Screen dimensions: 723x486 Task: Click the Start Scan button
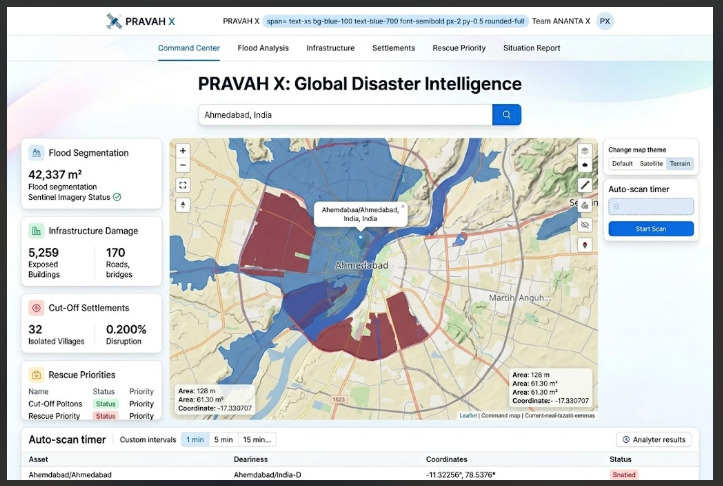[651, 229]
